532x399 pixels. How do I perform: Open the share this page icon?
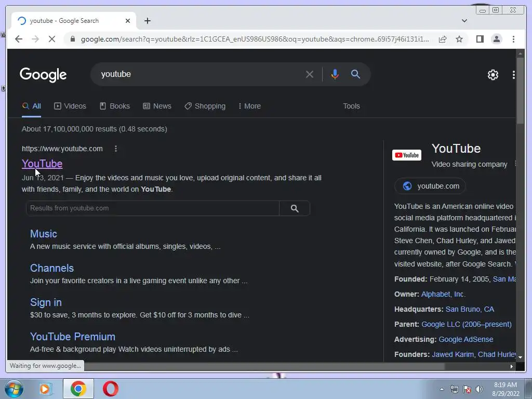[x=443, y=39]
